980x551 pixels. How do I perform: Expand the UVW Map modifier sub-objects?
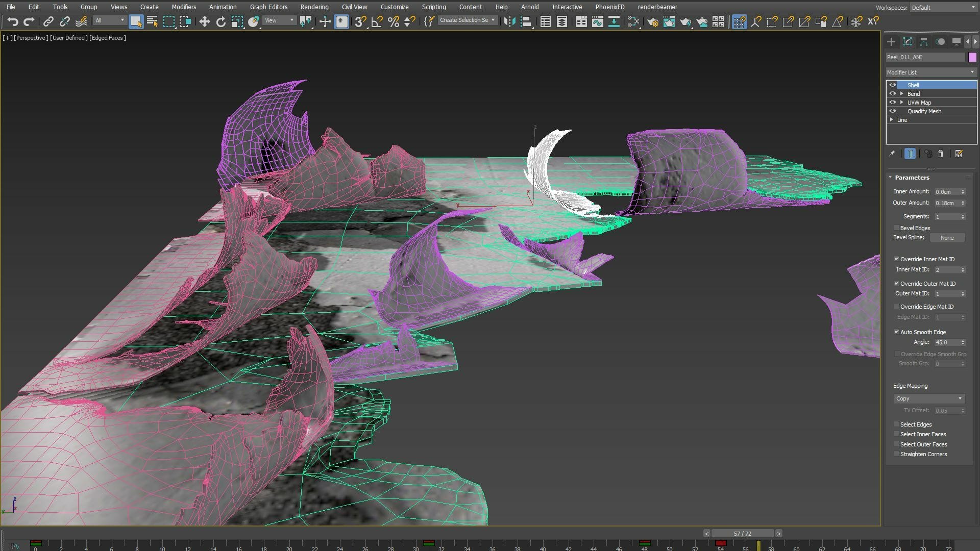[902, 103]
